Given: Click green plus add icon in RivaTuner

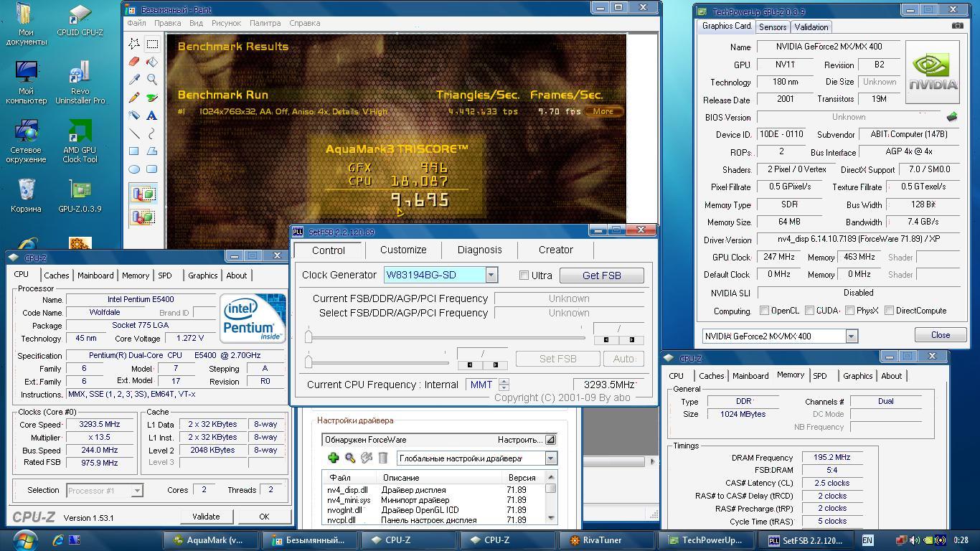Looking at the screenshot, I should [x=333, y=458].
